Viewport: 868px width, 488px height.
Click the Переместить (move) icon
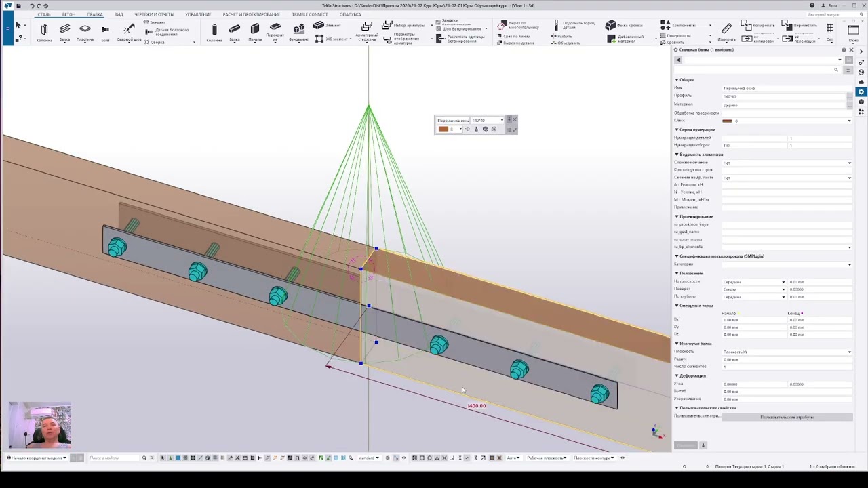point(799,25)
